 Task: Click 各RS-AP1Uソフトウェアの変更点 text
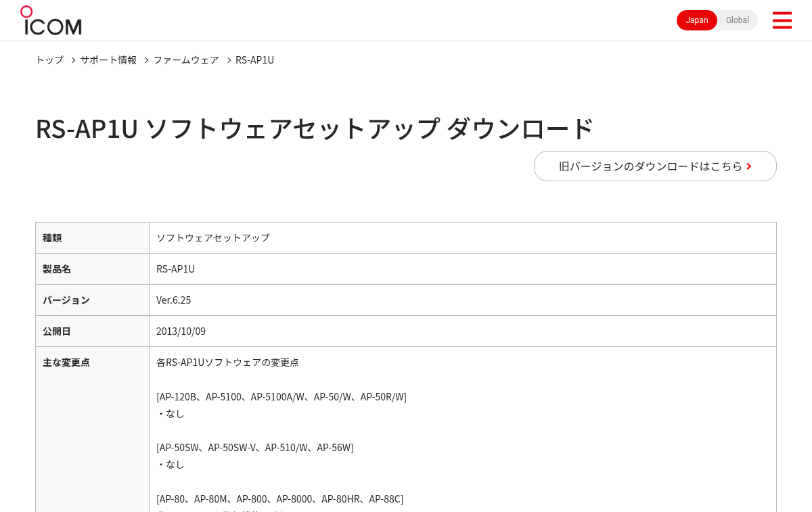pos(227,362)
